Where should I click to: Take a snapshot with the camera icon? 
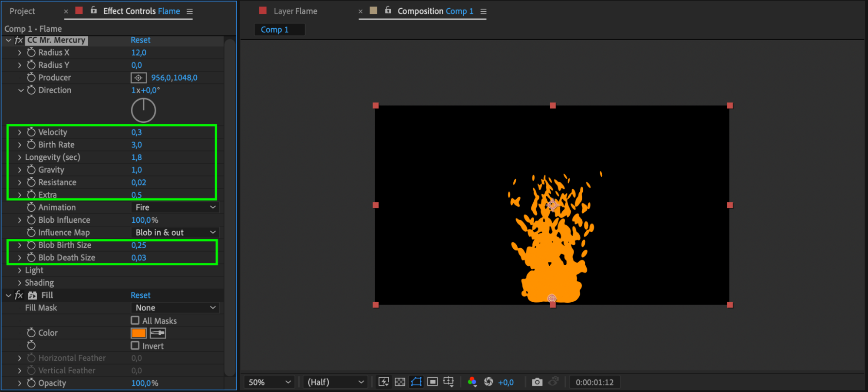click(x=537, y=382)
